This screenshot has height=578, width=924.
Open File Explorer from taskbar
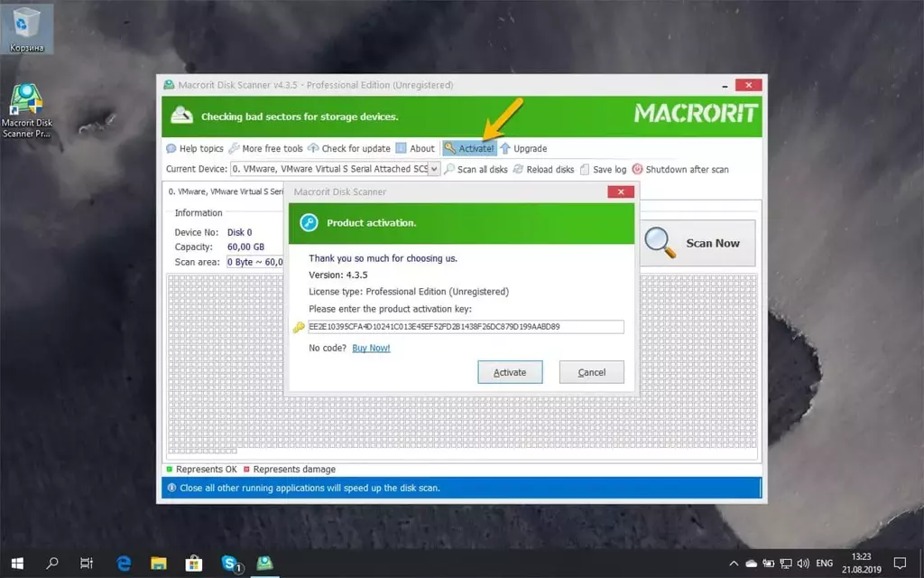click(x=159, y=564)
